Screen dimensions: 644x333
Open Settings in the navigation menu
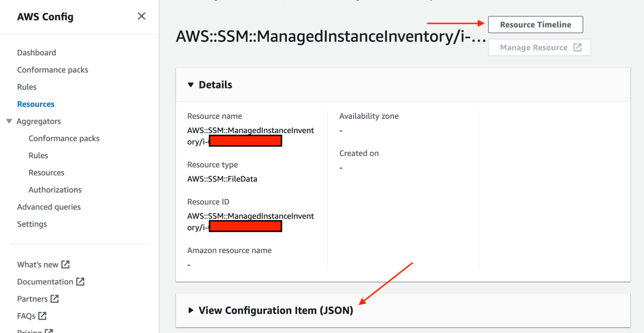(32, 224)
